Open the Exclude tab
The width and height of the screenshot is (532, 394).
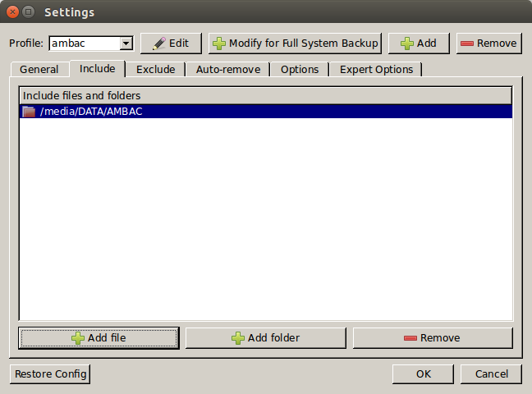click(156, 70)
